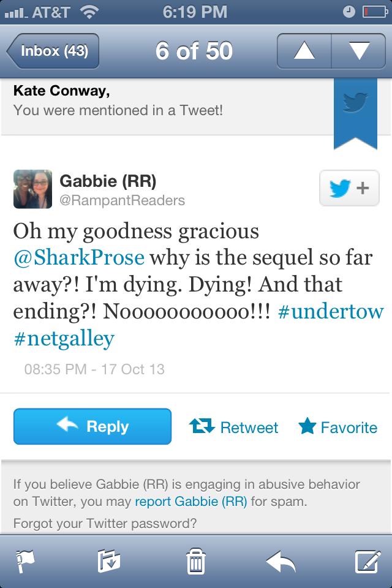This screenshot has width=392, height=588.
Task: Go to next message arrow
Action: 358,51
